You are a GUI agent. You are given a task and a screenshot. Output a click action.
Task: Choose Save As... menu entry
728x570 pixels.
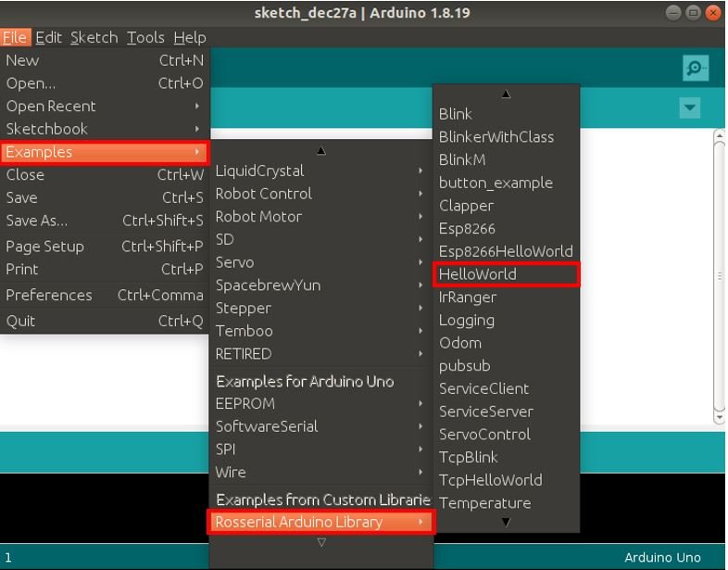(x=105, y=221)
